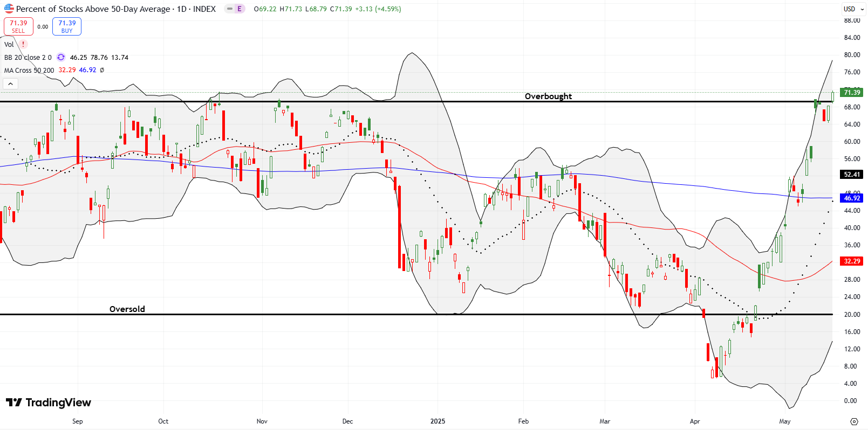
Task: Click the Dec label on the time axis
Action: [x=347, y=421]
